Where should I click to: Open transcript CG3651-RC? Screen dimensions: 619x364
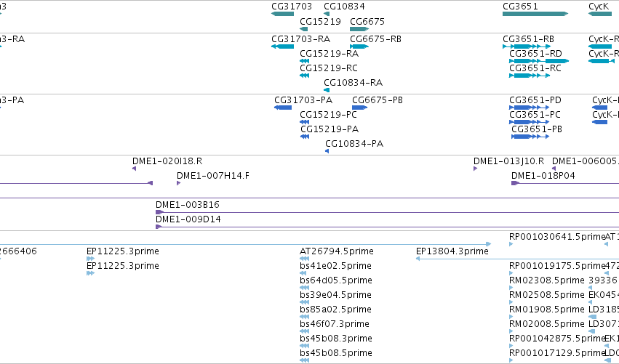pos(530,76)
